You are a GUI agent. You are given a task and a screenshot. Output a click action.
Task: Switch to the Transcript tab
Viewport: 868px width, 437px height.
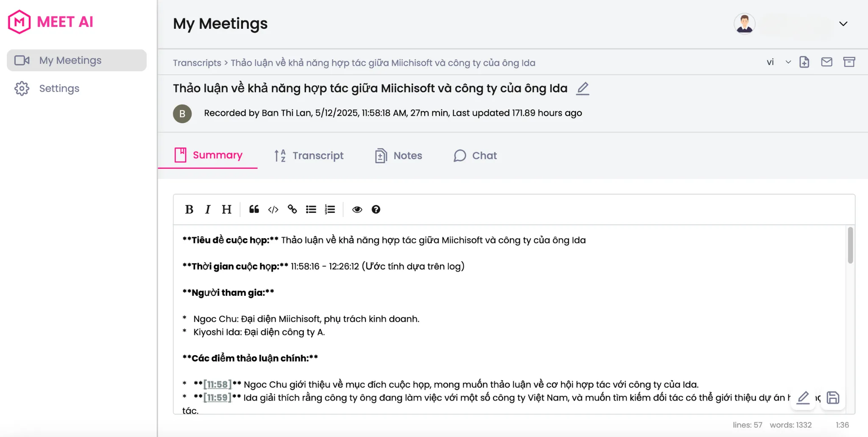pyautogui.click(x=309, y=156)
